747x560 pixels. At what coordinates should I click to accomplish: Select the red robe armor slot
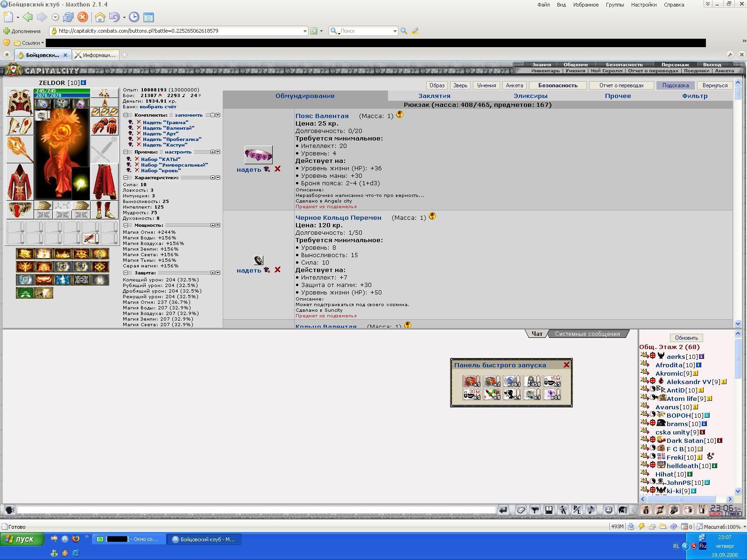(20, 182)
